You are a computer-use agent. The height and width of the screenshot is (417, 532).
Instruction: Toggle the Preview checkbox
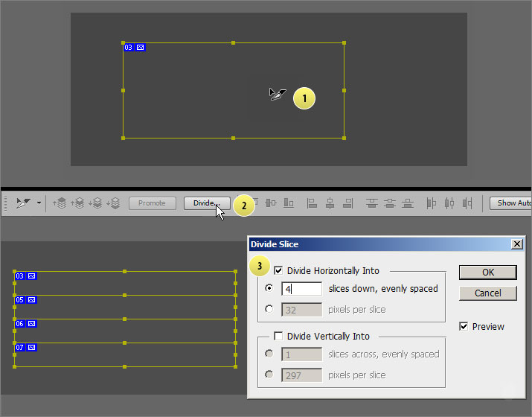pos(464,326)
